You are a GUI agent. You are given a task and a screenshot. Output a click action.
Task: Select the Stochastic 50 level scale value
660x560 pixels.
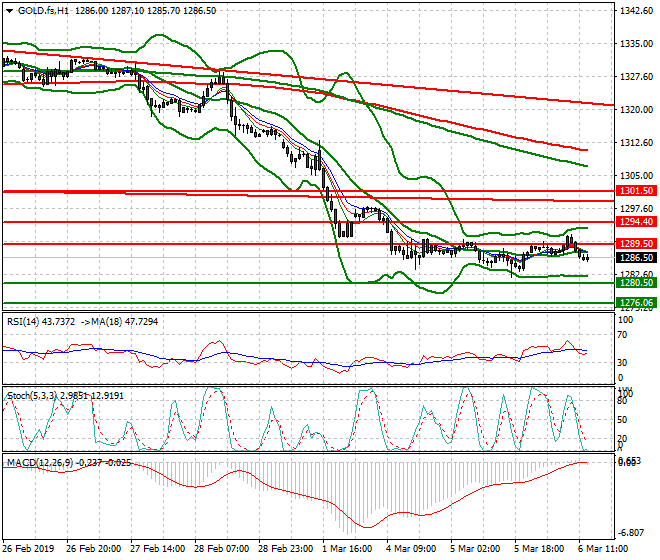tap(622, 420)
